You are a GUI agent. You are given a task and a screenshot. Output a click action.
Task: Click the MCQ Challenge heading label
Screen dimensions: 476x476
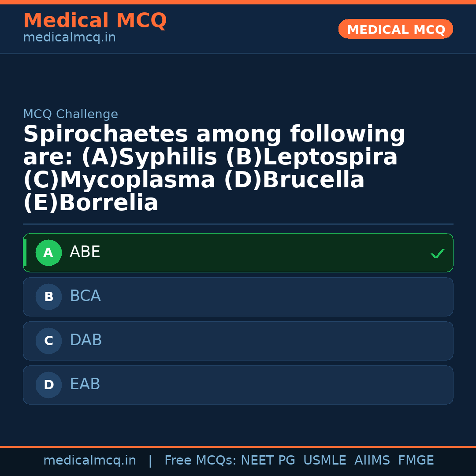[71, 114]
